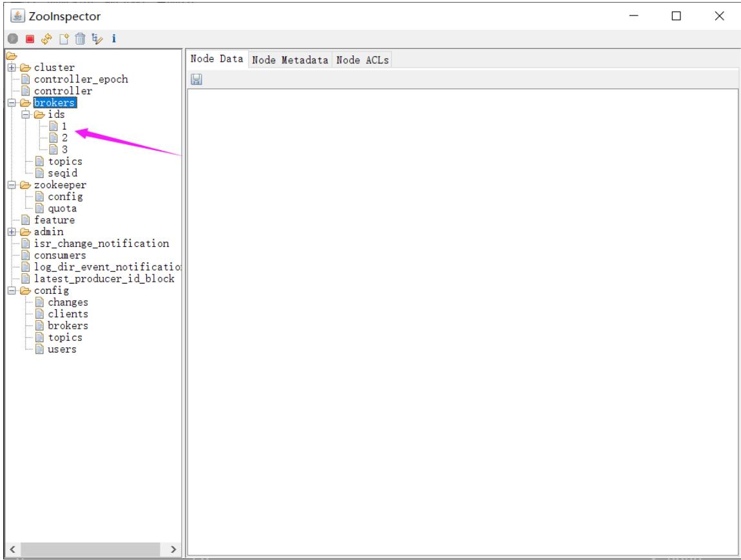Collapse the zookeeper tree node

[12, 185]
